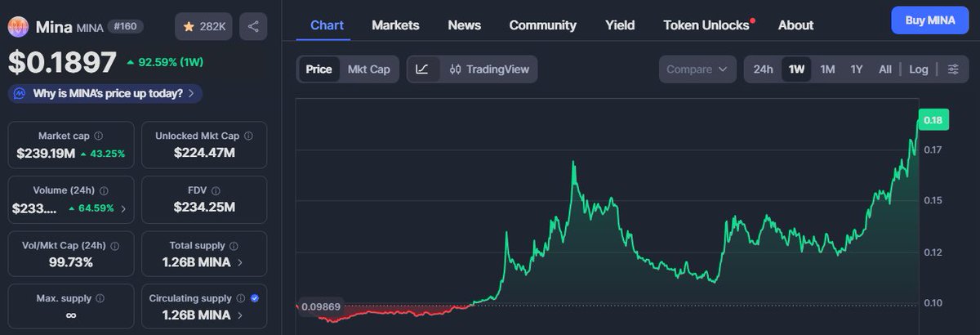Click the 0.17 y-axis label

(x=933, y=150)
